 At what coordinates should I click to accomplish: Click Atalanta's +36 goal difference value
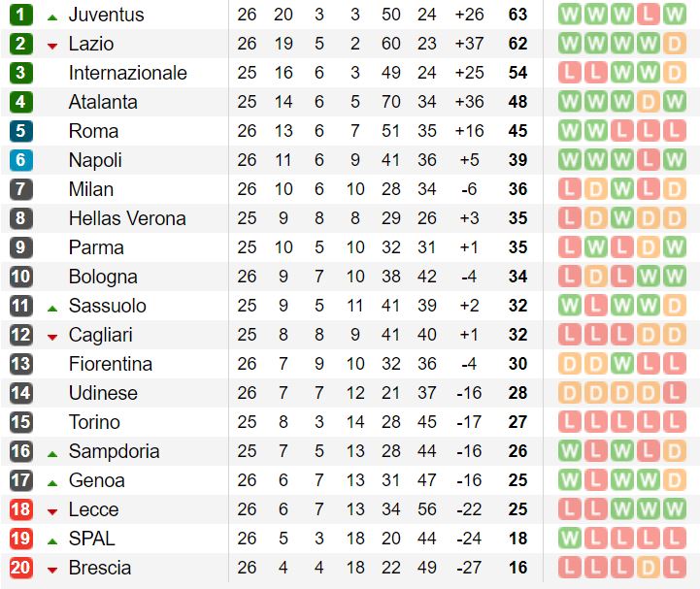point(469,102)
